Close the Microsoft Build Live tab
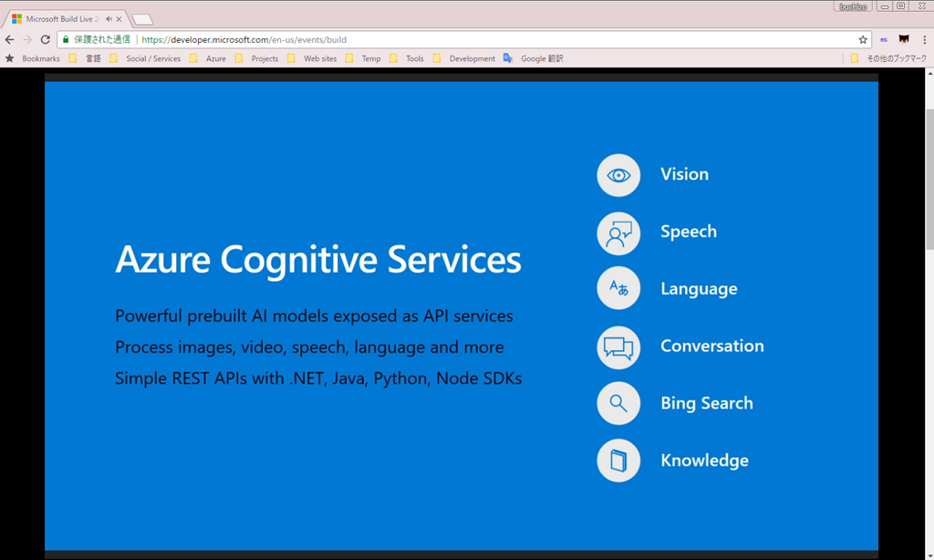934x560 pixels. click(x=119, y=19)
